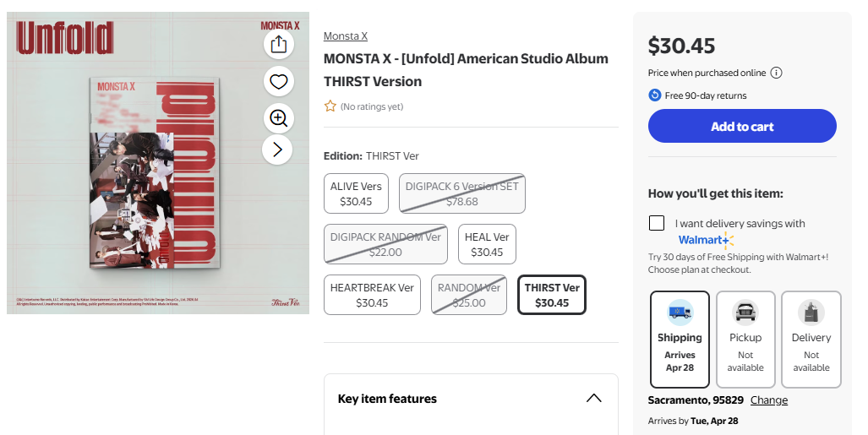The width and height of the screenshot is (868, 435).
Task: Click the share icon on product image
Action: click(279, 44)
